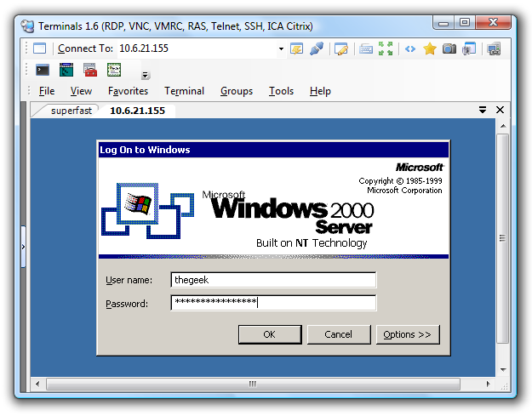This screenshot has height=416, width=532.
Task: Click the camera screenshot capture icon
Action: point(449,48)
